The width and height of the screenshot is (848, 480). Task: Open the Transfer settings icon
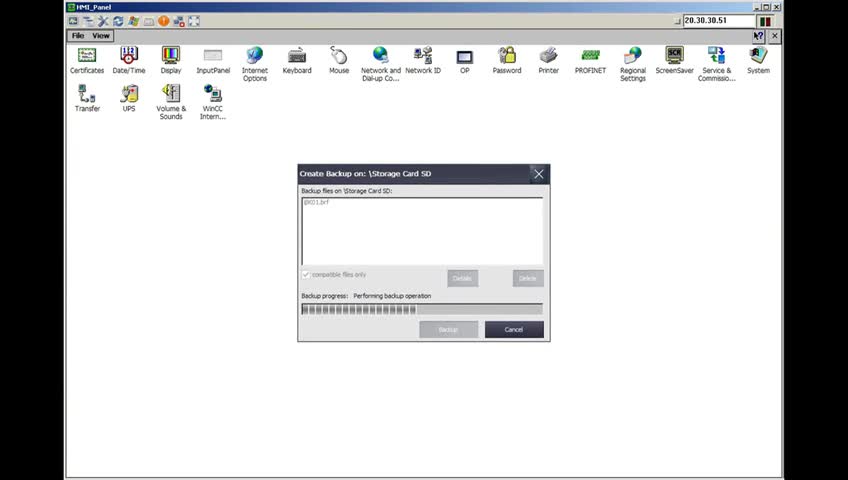click(x=87, y=98)
